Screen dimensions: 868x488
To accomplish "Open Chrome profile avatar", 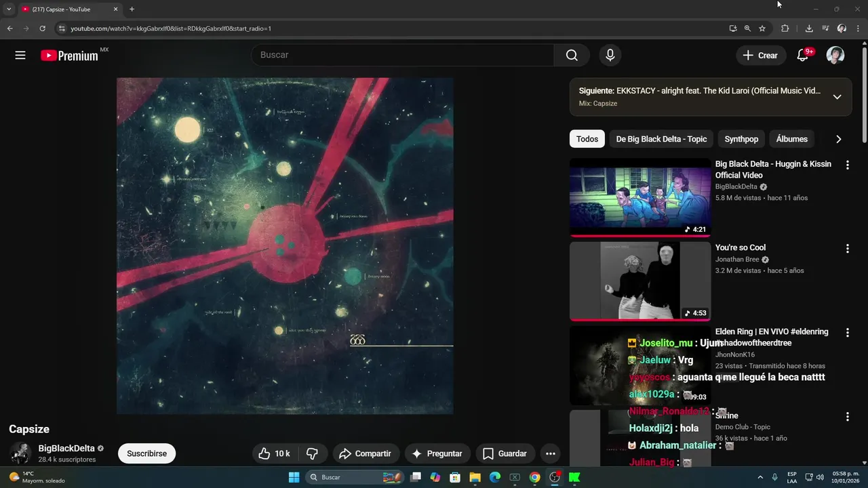I will [842, 28].
